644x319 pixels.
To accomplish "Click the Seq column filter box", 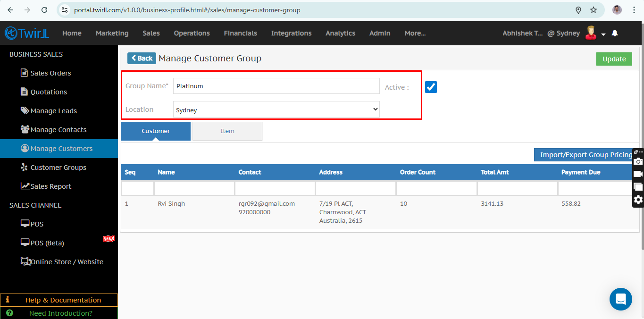I will (x=137, y=188).
